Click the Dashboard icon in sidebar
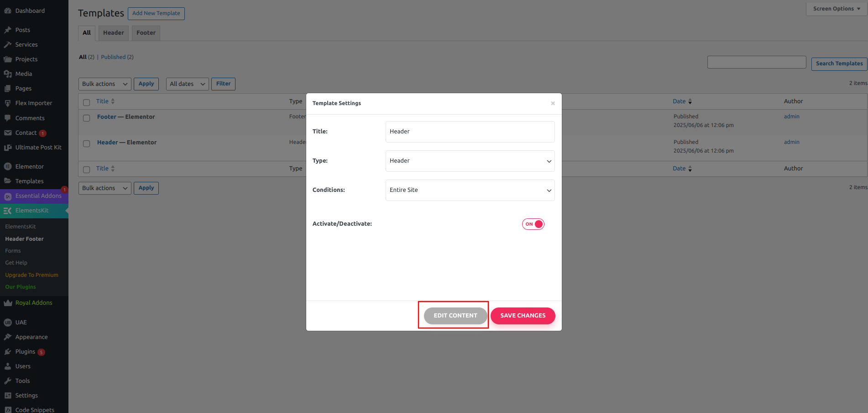Screen dimensions: 868x413 [8, 11]
